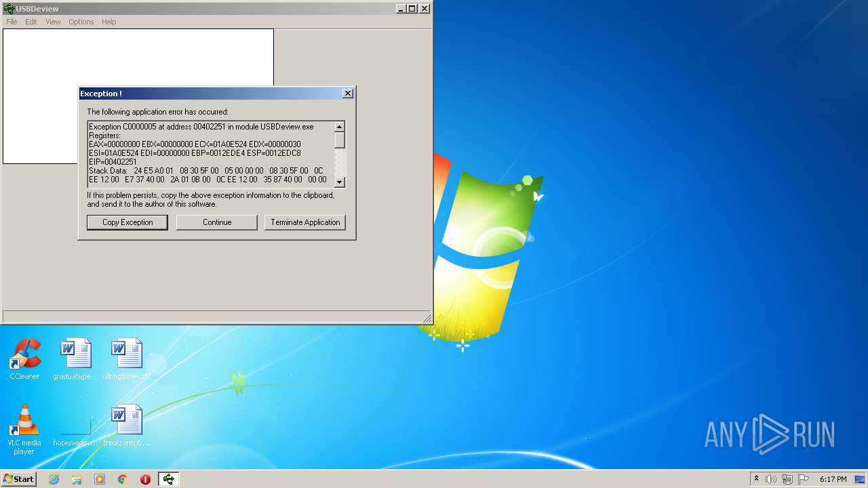Launch Google Chrome from the taskbar
868x488 pixels.
coord(123,479)
